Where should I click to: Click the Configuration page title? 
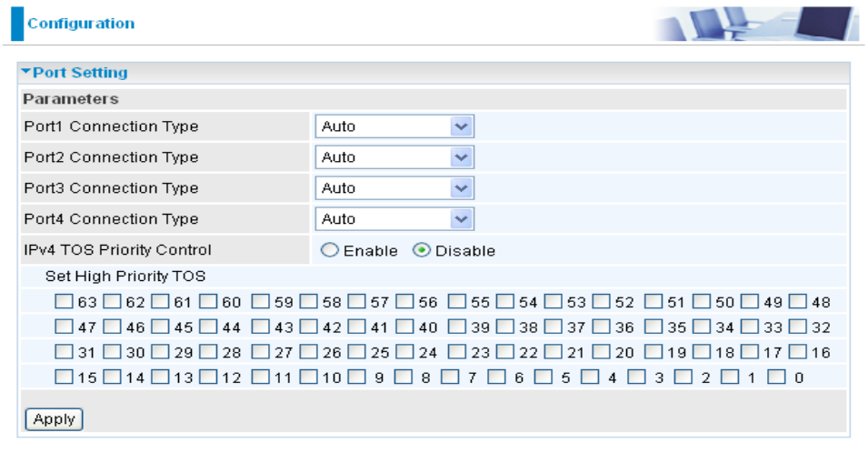click(x=81, y=24)
